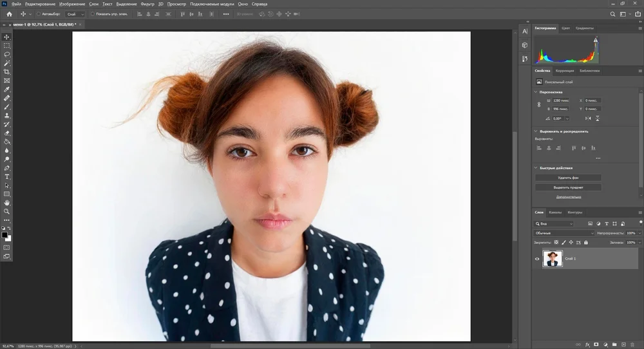Toggle the width-height link chain

pyautogui.click(x=539, y=105)
